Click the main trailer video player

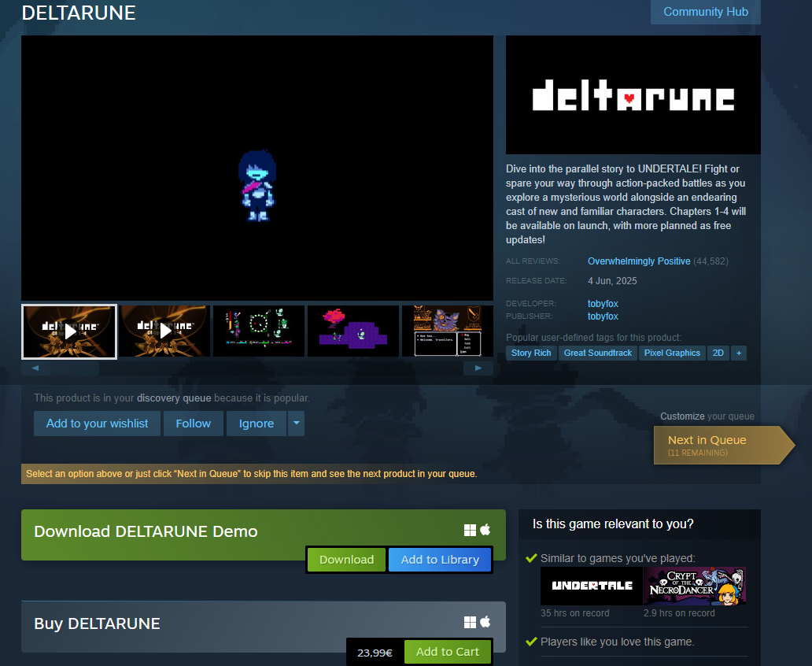pos(257,168)
